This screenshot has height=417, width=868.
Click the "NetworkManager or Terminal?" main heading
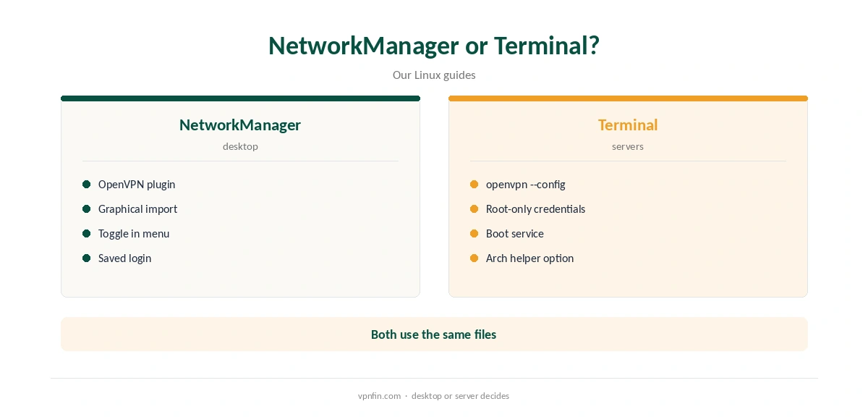[434, 46]
